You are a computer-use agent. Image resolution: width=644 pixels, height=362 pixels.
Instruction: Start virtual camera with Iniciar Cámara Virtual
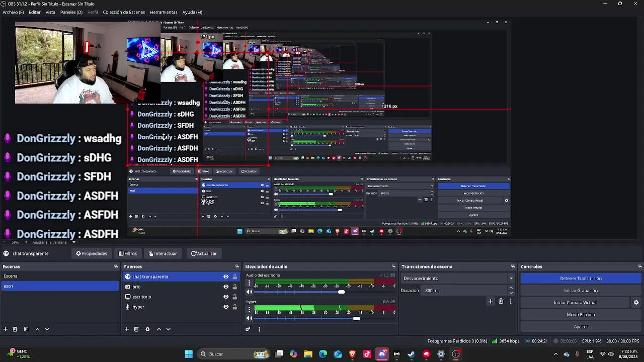coord(575,303)
